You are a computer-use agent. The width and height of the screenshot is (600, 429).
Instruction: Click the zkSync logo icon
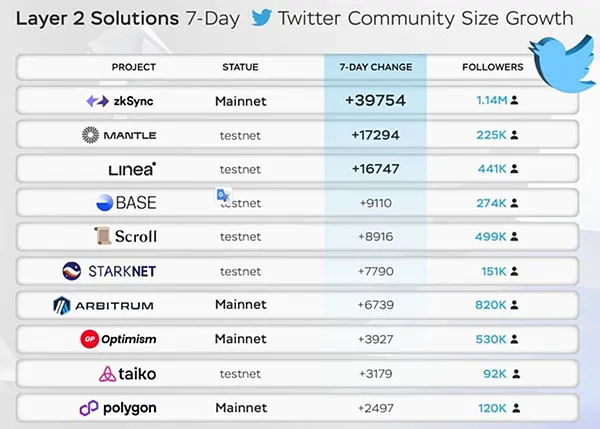[x=97, y=101]
